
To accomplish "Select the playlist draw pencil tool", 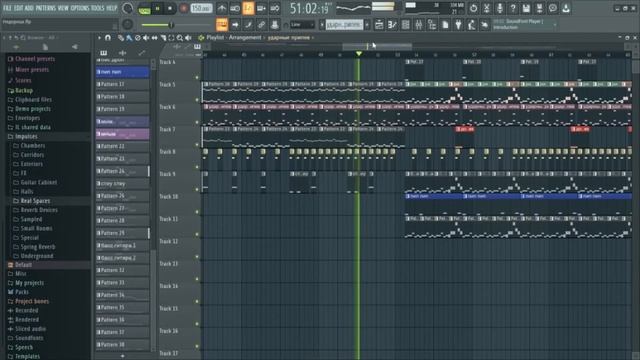I will 121,38.
